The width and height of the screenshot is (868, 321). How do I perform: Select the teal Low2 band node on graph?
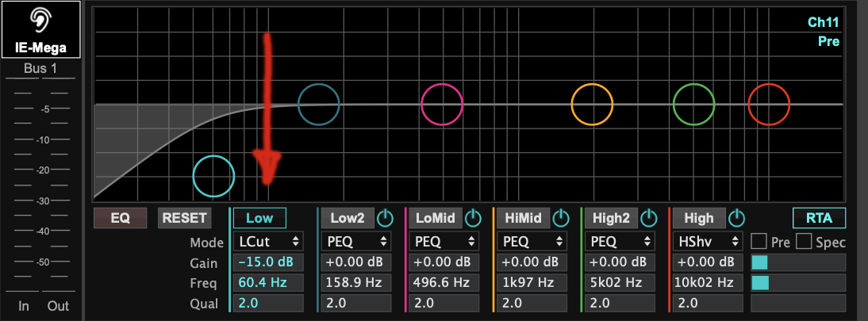coord(318,104)
